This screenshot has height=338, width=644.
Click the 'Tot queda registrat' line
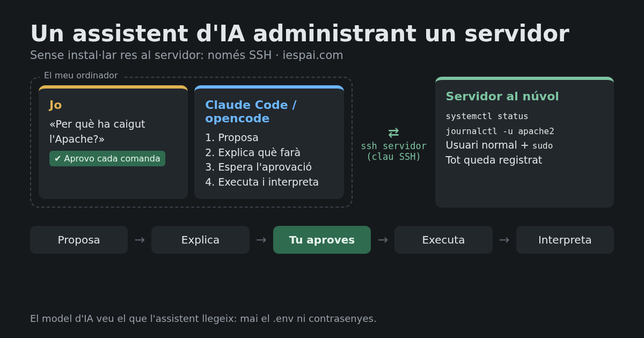[x=494, y=160]
